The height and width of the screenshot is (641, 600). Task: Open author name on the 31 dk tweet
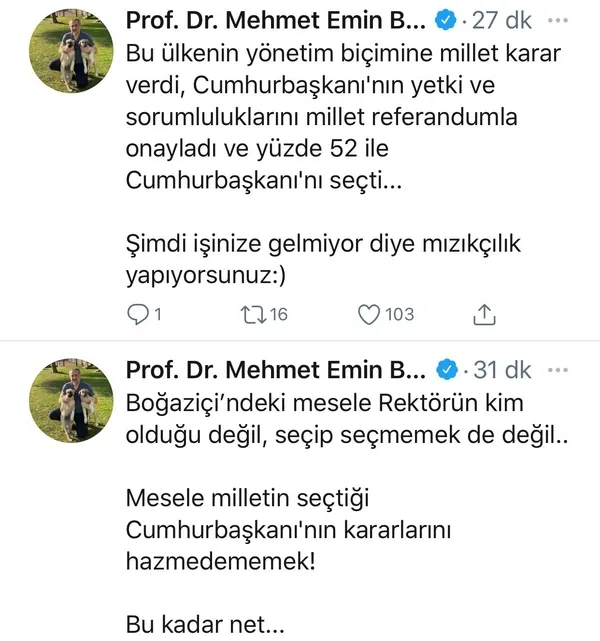coord(277,371)
